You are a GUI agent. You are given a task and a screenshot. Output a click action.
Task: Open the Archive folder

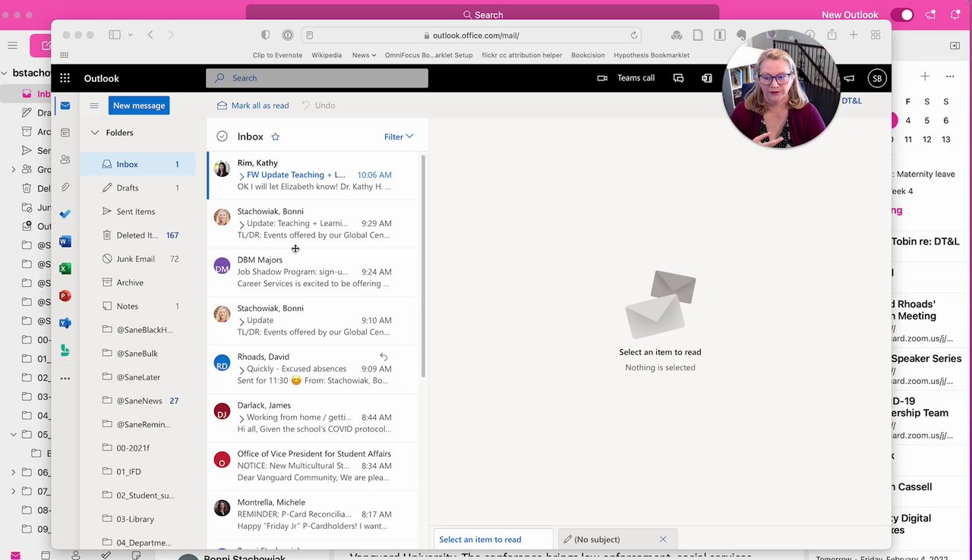coord(137,282)
